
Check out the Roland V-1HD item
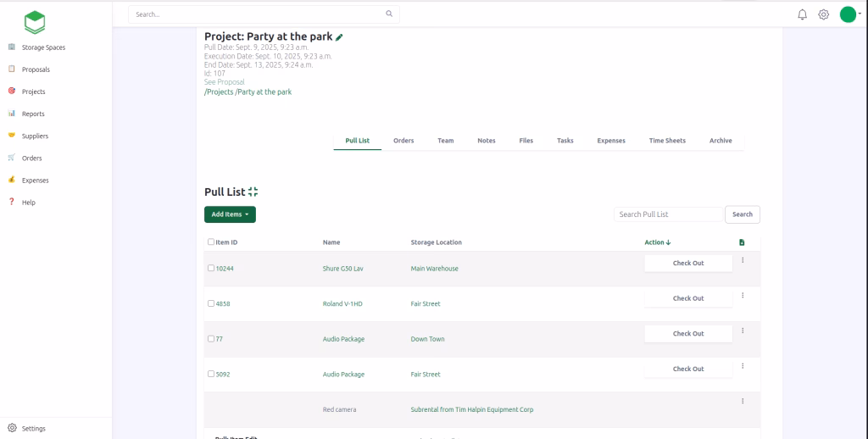(x=687, y=298)
